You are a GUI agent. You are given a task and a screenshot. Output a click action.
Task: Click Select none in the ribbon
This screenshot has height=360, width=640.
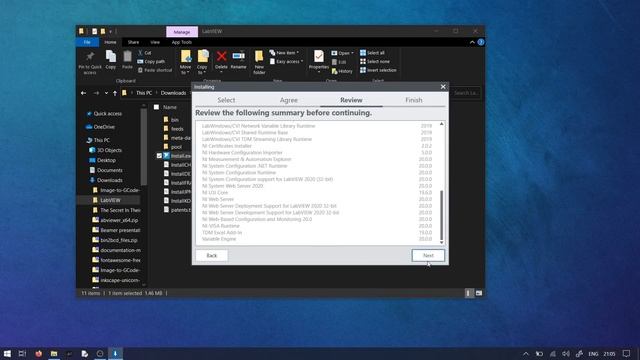click(x=375, y=61)
